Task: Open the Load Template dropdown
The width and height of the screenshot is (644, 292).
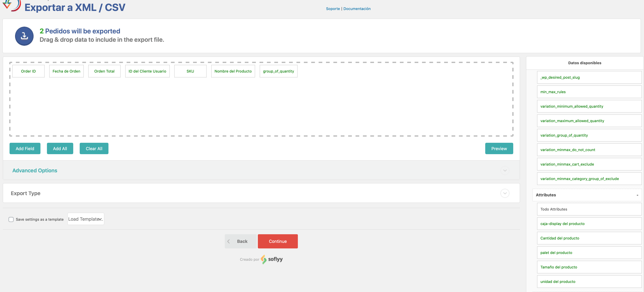Action: tap(86, 219)
